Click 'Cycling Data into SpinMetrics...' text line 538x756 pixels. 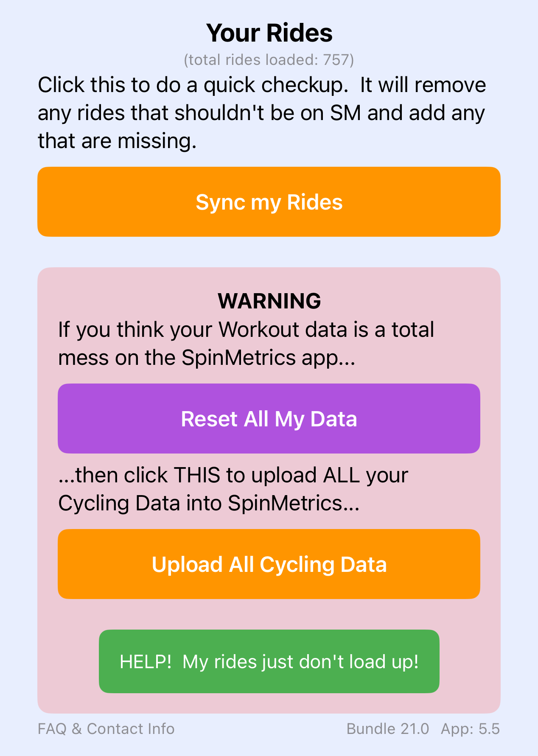point(209,503)
